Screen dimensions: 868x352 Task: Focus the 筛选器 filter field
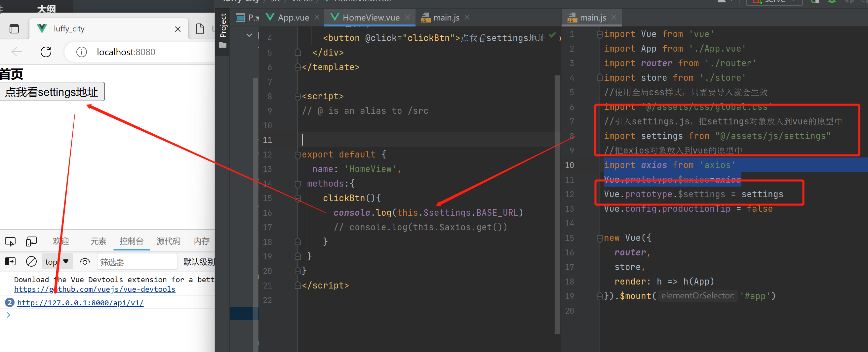pos(137,262)
